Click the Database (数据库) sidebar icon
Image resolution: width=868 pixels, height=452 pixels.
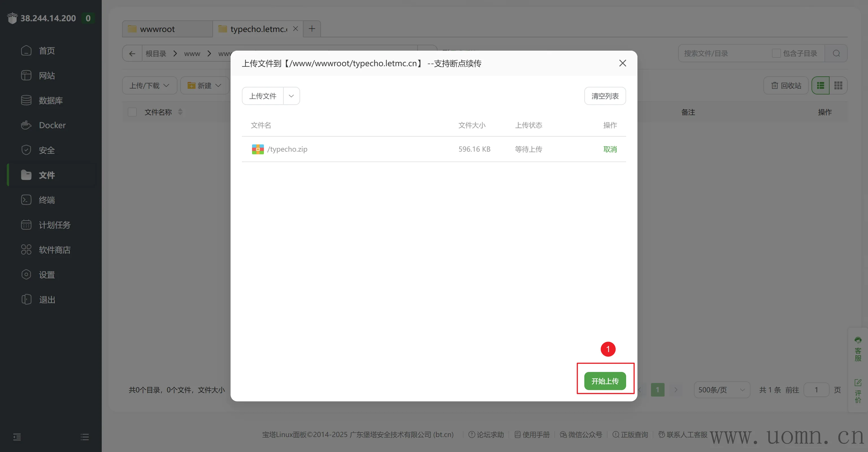tap(26, 100)
